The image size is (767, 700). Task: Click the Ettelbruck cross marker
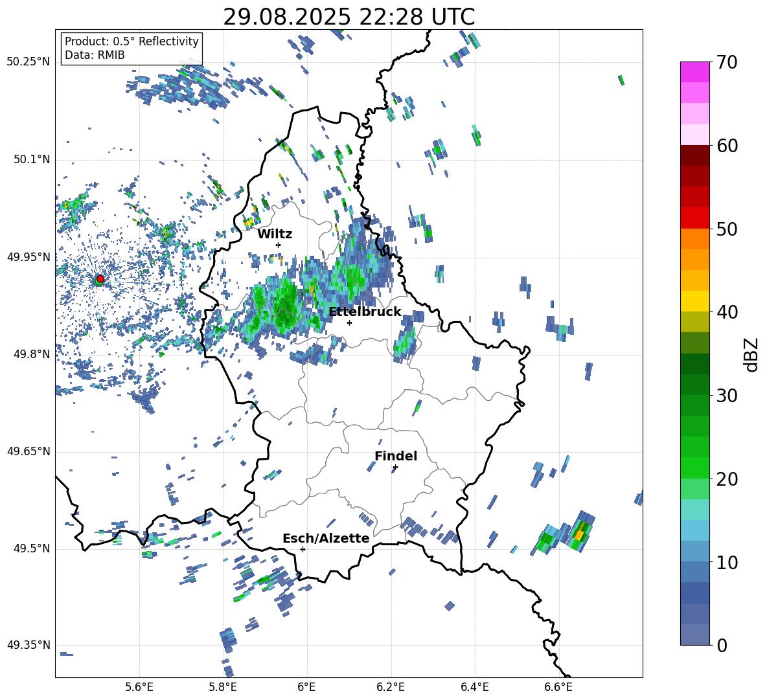[x=349, y=322]
